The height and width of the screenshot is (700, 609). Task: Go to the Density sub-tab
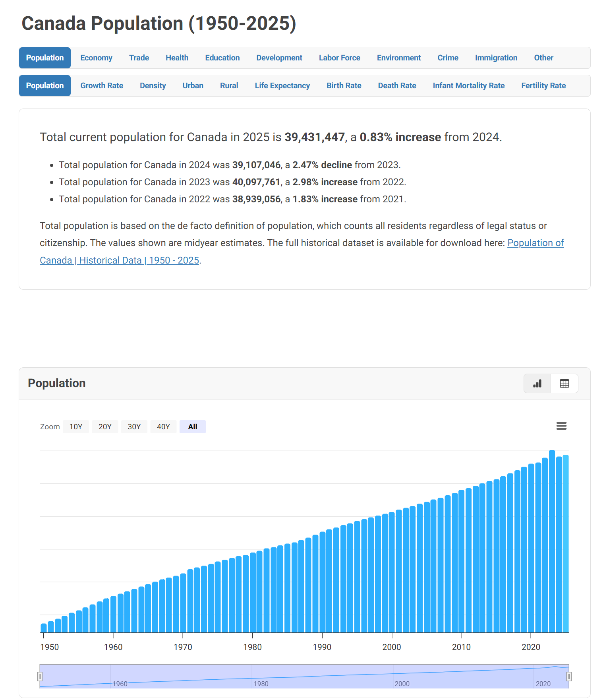[153, 85]
